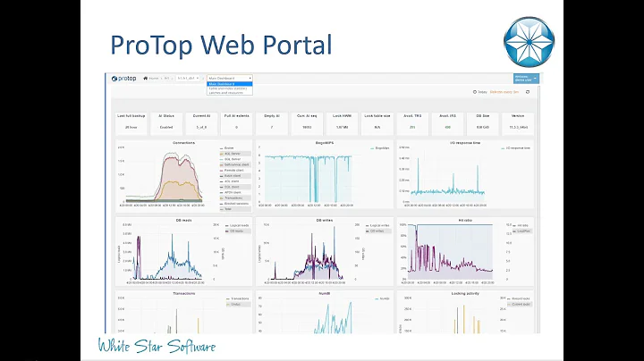This screenshot has height=361, width=644.
Task: Toggle OS reads legend entry
Action: coord(236,231)
